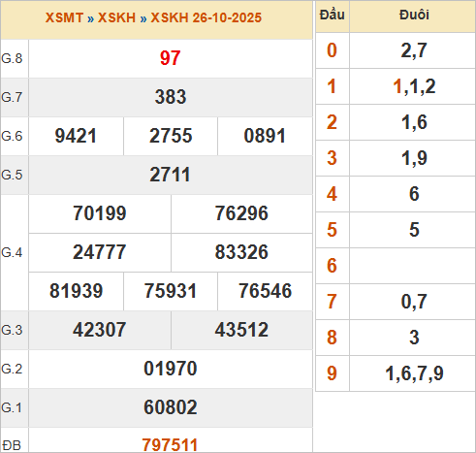Click the G.8 row label

point(12,58)
